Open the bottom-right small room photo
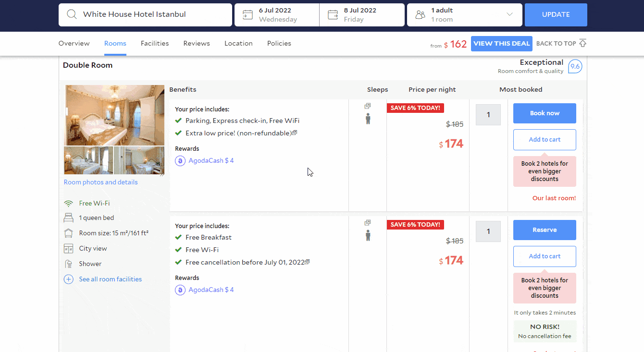The image size is (644, 352). (x=139, y=160)
